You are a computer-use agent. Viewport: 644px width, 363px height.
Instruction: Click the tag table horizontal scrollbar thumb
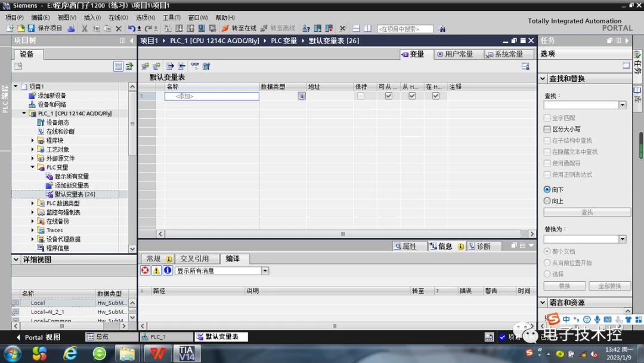(343, 234)
